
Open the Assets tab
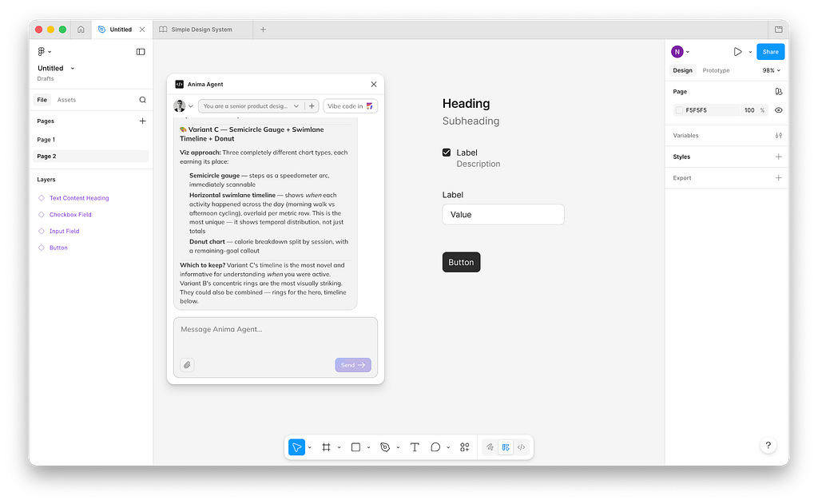point(66,100)
